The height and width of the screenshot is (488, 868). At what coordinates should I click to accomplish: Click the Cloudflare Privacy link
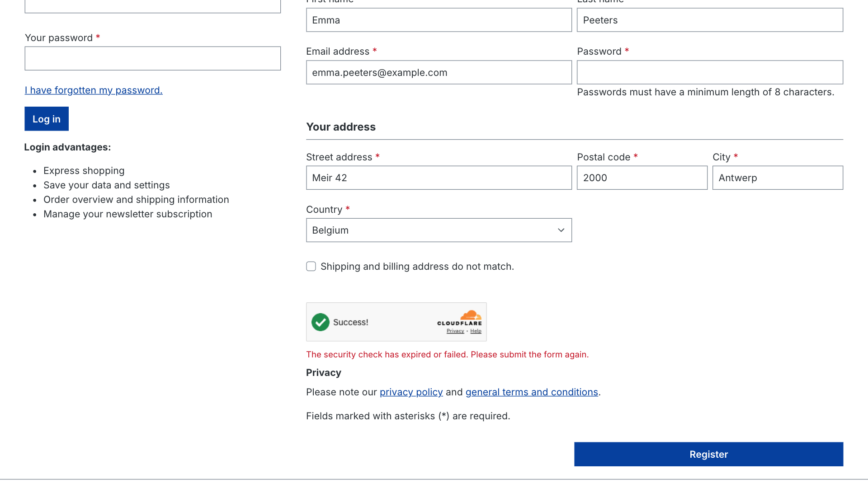455,331
